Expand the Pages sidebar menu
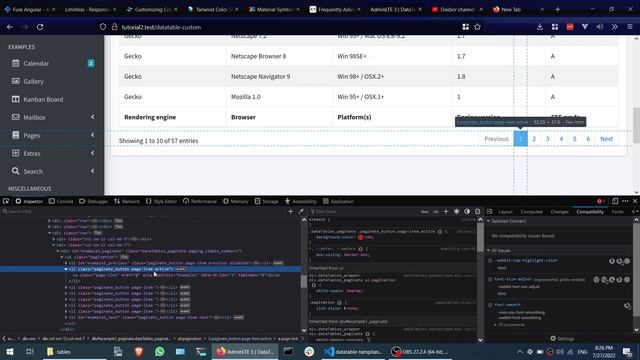Image resolution: width=640 pixels, height=360 pixels. [x=53, y=135]
